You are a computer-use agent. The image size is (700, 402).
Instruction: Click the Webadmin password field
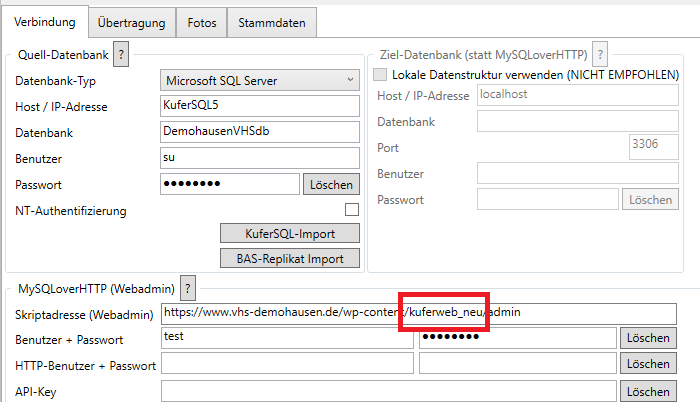[518, 338]
